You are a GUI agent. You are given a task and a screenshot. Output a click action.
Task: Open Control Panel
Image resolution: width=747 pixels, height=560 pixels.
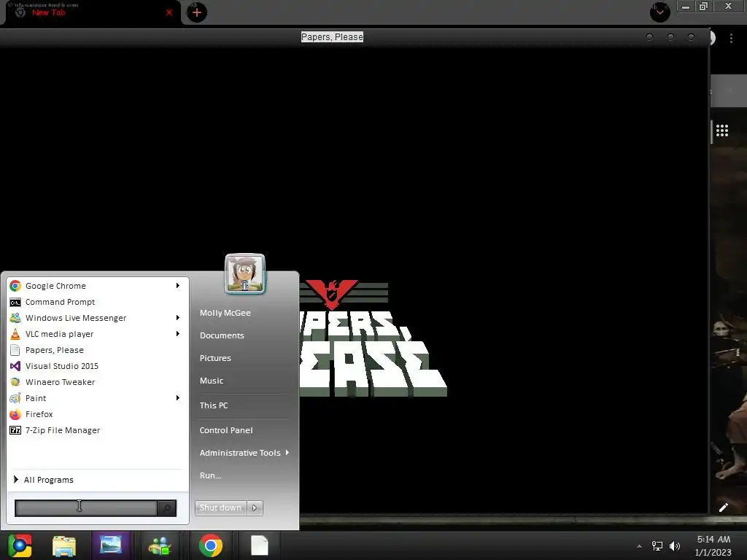[226, 430]
